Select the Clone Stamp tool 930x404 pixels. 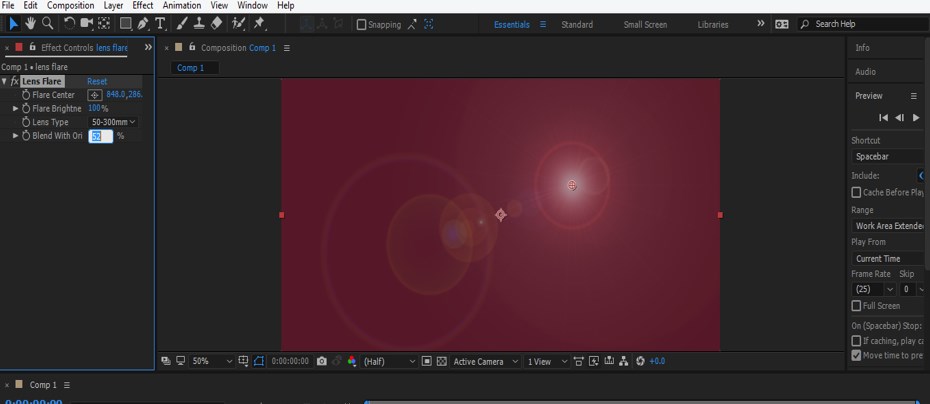(x=199, y=24)
